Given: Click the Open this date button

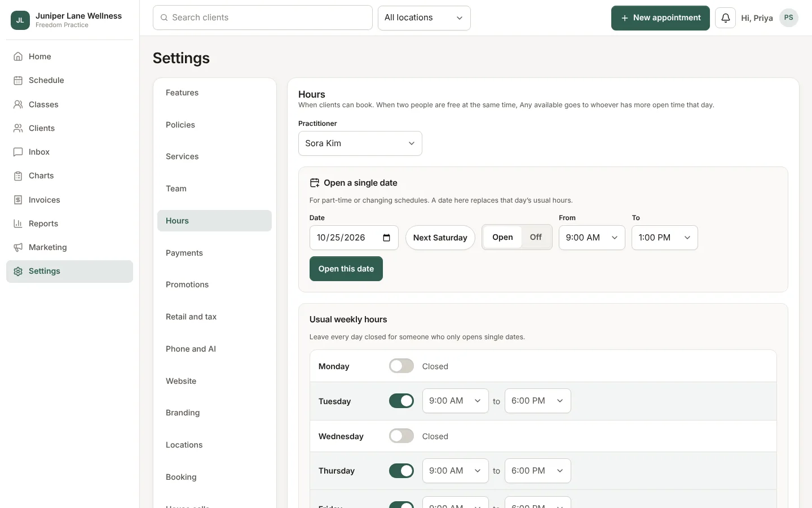Looking at the screenshot, I should [x=346, y=269].
